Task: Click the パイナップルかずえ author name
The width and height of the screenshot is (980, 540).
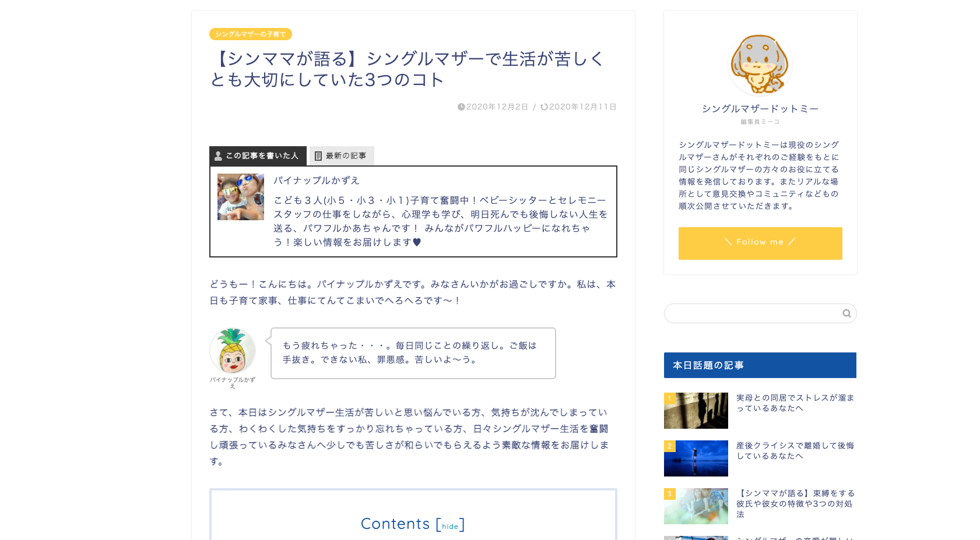Action: click(x=317, y=181)
